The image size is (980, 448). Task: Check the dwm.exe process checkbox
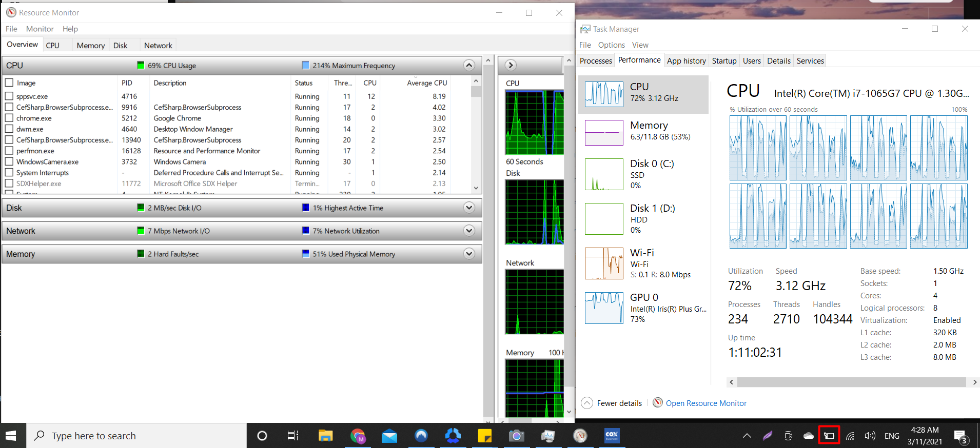point(9,129)
